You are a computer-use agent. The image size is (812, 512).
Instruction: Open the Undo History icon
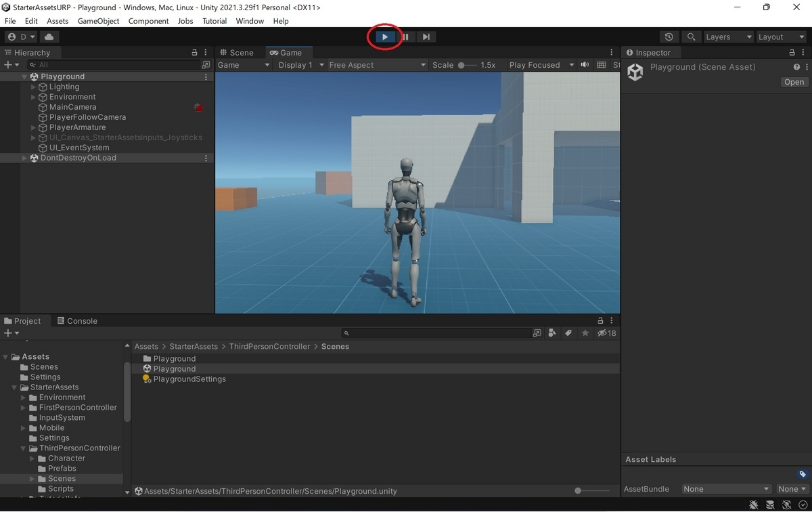pos(669,37)
